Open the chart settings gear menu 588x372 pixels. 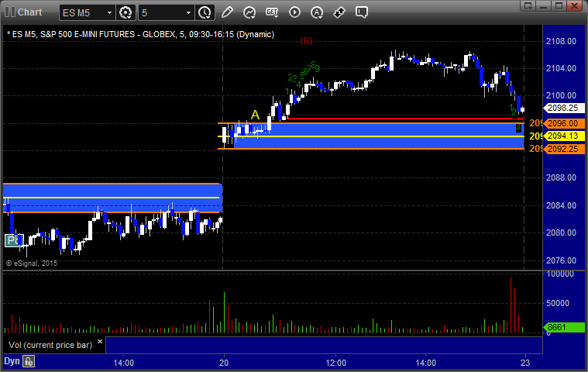(x=126, y=12)
